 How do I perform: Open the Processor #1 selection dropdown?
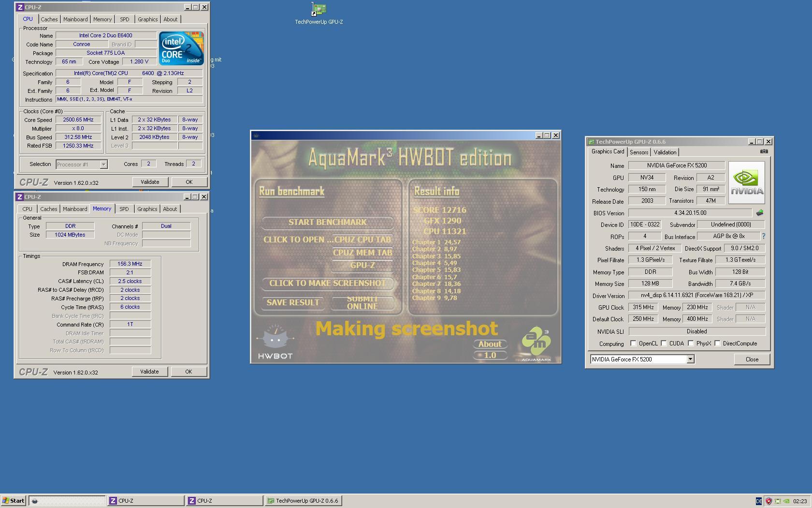coord(103,164)
